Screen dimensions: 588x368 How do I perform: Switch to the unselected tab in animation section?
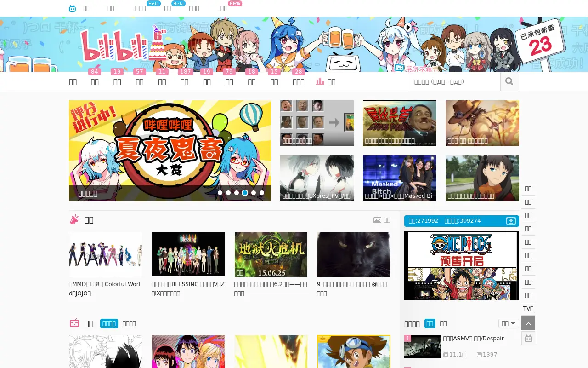(x=129, y=323)
